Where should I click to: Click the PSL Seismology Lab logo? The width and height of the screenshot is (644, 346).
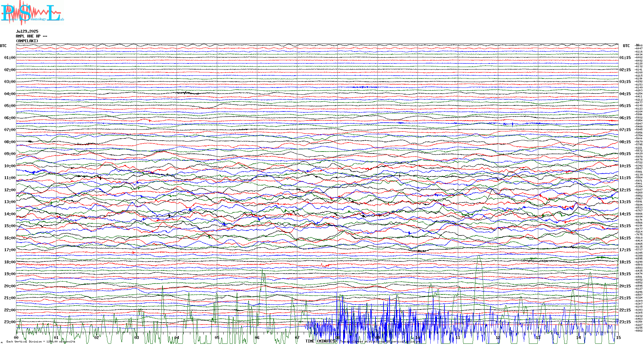click(x=32, y=12)
